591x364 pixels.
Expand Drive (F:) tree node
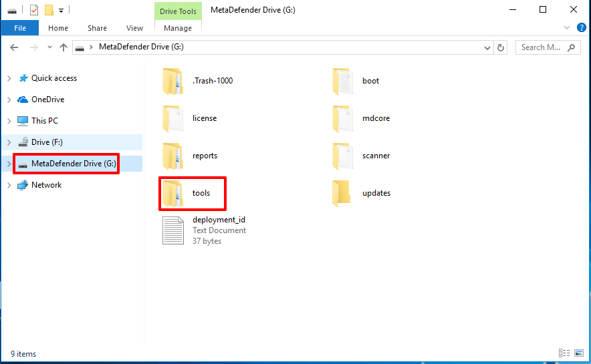click(9, 142)
